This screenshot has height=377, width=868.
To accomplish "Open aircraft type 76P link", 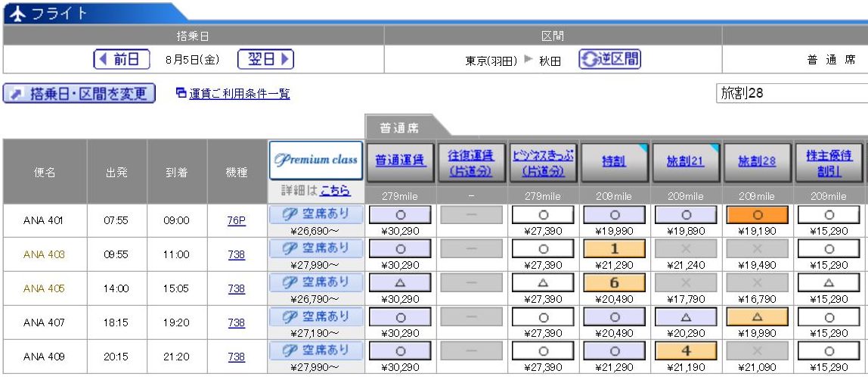I will click(x=237, y=220).
